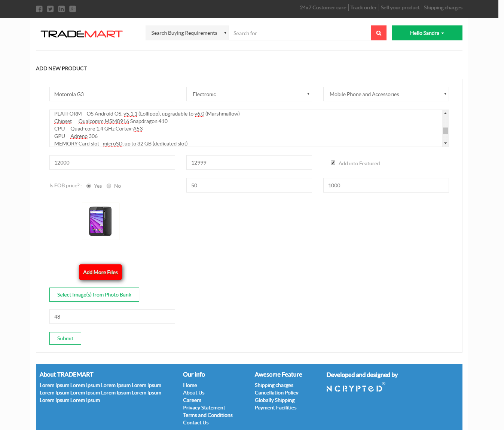This screenshot has width=504, height=430.
Task: Click the red search magnifier button
Action: [379, 33]
